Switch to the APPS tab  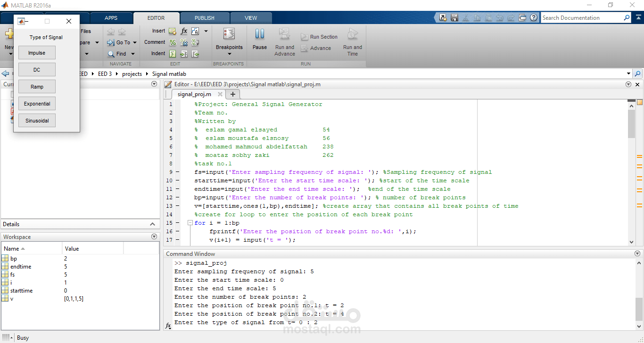click(111, 18)
